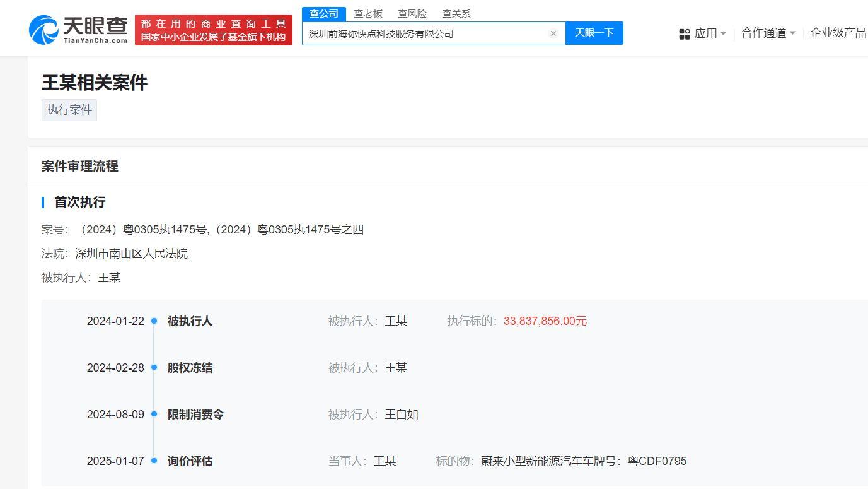Click the 2024-02-28 timeline dot

(154, 368)
